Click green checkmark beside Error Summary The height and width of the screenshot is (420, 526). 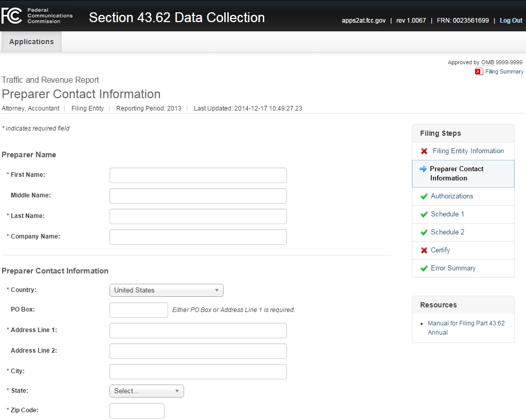point(424,268)
